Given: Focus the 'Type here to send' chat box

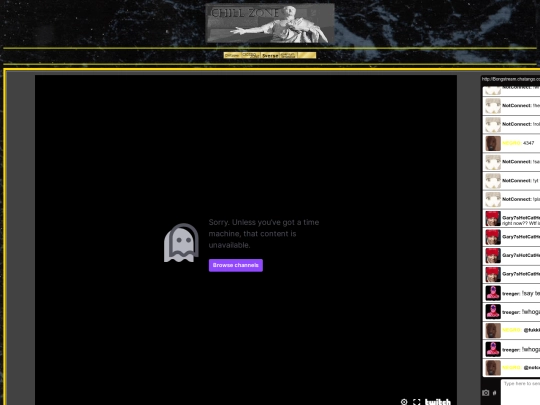Looking at the screenshot, I should [520, 392].
